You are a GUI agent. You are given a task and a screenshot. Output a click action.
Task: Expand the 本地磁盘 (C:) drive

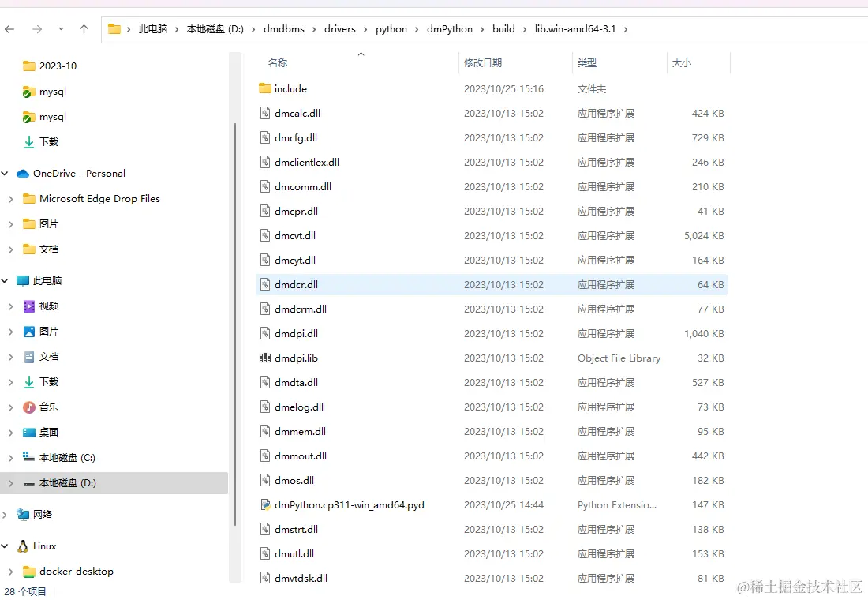10,458
